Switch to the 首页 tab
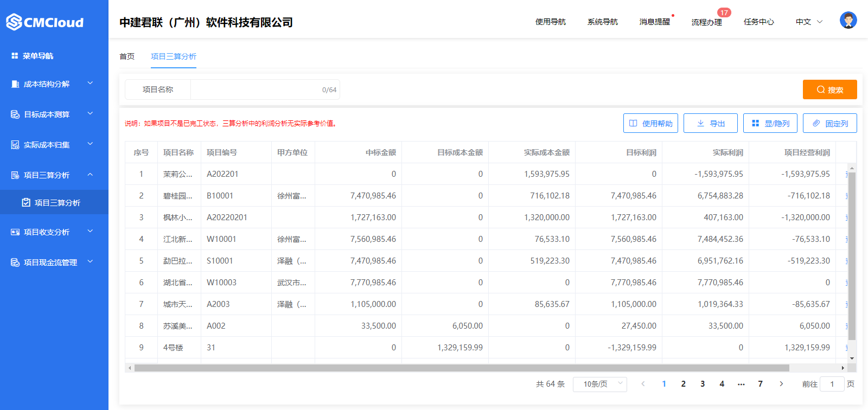 (x=127, y=56)
